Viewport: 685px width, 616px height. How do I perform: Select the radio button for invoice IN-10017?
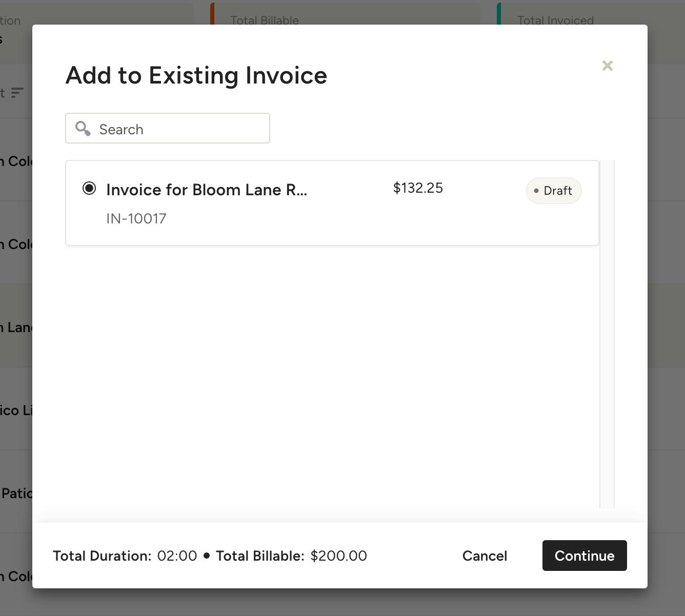(89, 189)
